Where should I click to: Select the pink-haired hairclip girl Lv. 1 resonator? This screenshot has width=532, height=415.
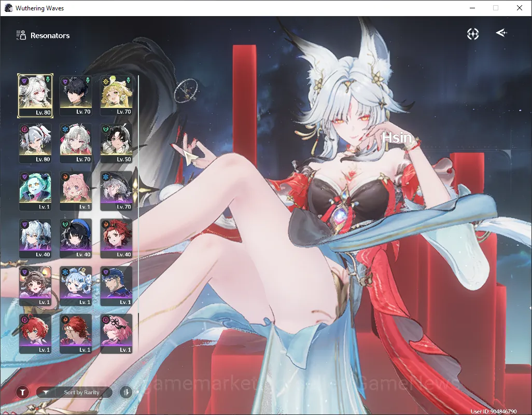(116, 334)
